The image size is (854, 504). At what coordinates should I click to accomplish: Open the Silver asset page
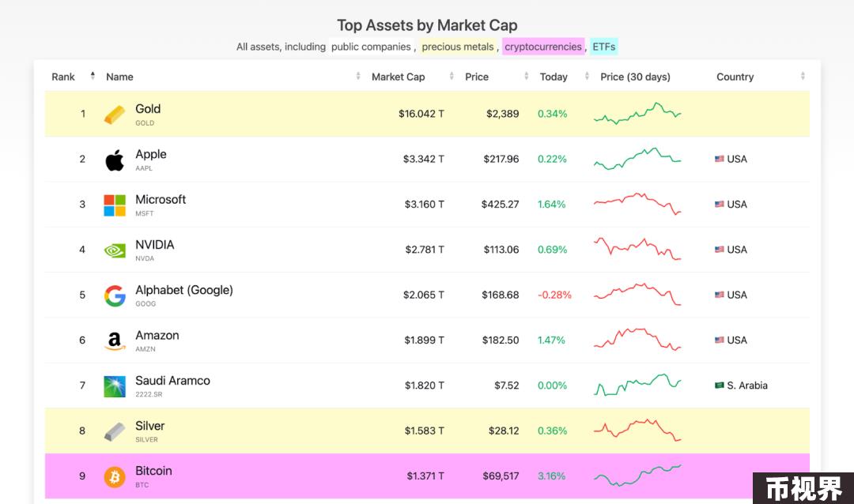149,426
